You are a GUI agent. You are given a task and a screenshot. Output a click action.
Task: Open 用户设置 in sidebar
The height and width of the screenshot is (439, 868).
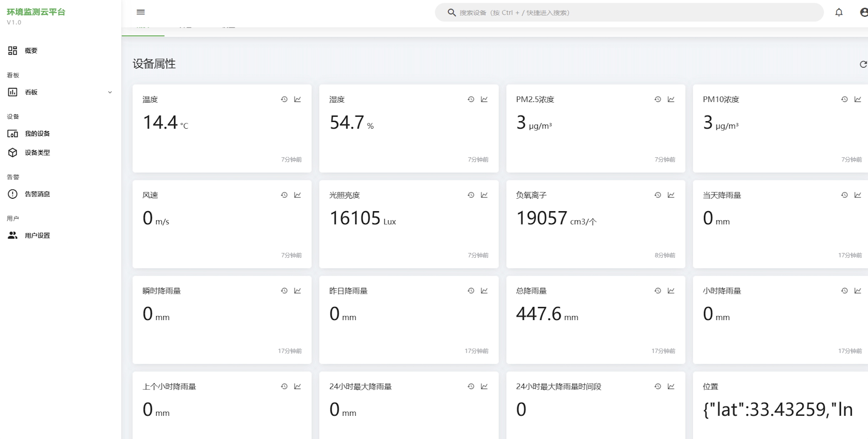(x=60, y=235)
